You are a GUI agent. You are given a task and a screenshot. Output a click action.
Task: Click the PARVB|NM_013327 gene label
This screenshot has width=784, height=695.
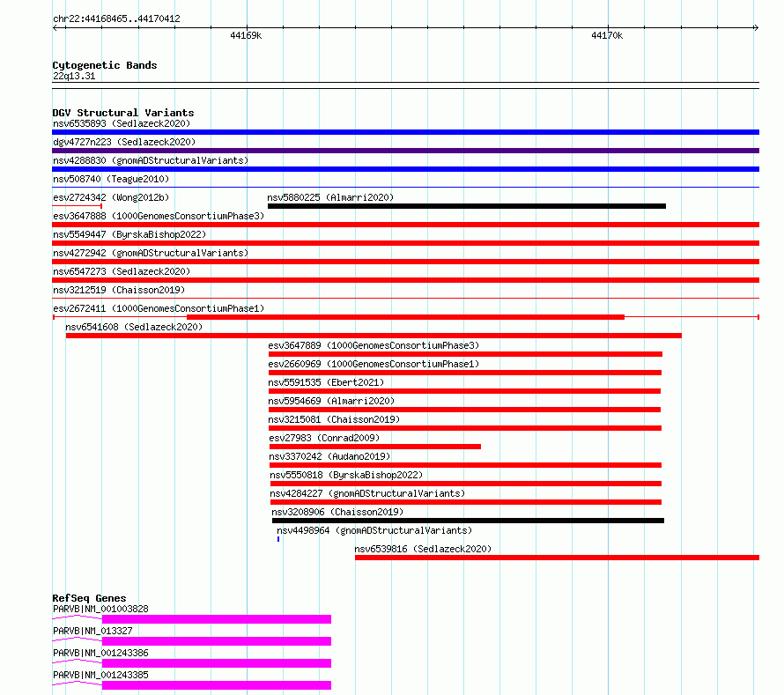92,631
